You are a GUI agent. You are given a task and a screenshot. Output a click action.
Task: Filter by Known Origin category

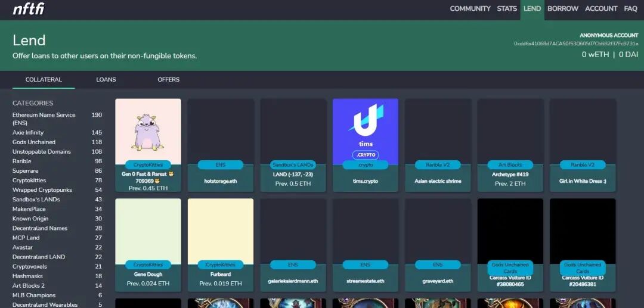pos(57,219)
